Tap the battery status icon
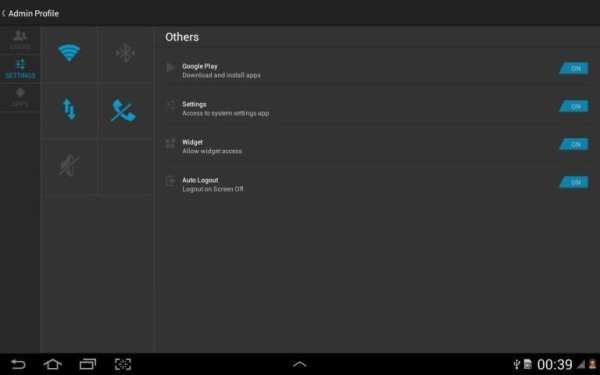This screenshot has height=375, width=600. click(592, 364)
